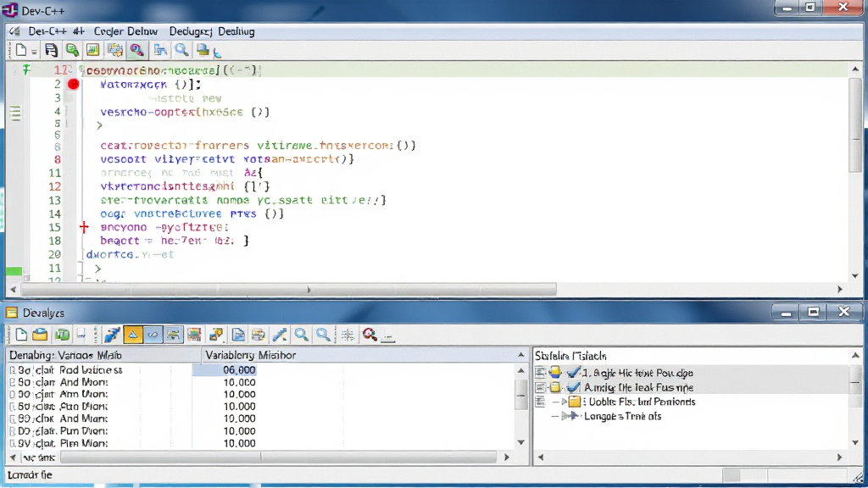This screenshot has width=868, height=488.
Task: Open the 'Dev-C++ 4+' menu
Action: 56,31
